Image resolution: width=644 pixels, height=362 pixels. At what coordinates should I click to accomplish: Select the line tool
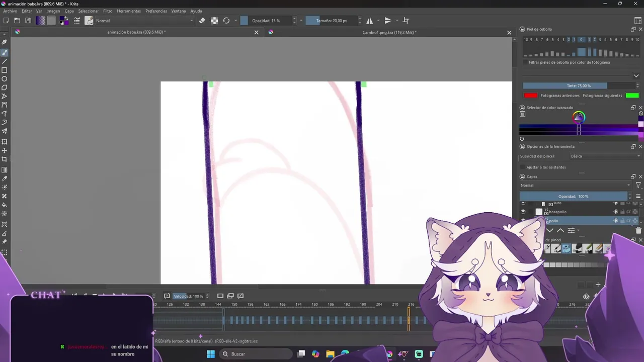tap(5, 61)
